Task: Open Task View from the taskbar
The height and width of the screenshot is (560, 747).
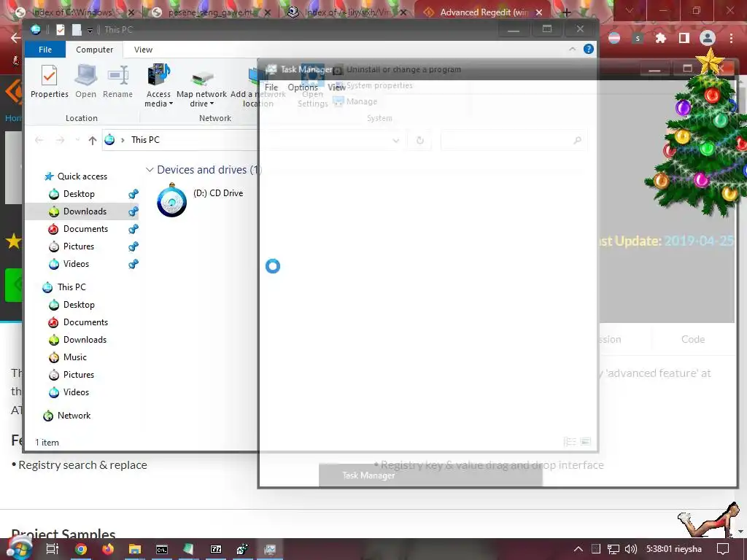Action: 53,549
